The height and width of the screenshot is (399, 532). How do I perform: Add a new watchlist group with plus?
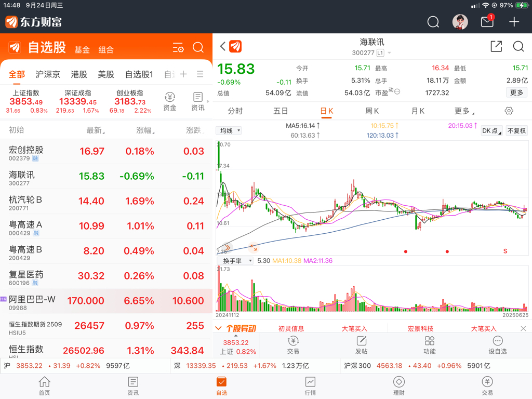pyautogui.click(x=183, y=74)
